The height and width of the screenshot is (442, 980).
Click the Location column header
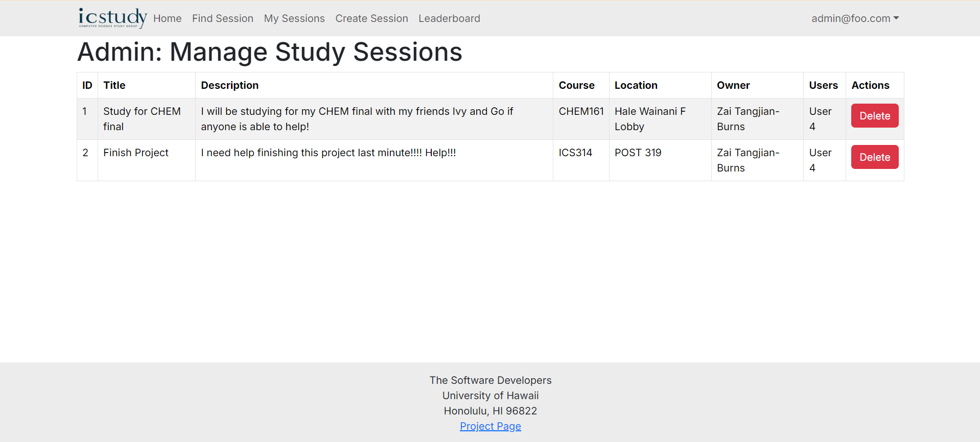click(636, 85)
